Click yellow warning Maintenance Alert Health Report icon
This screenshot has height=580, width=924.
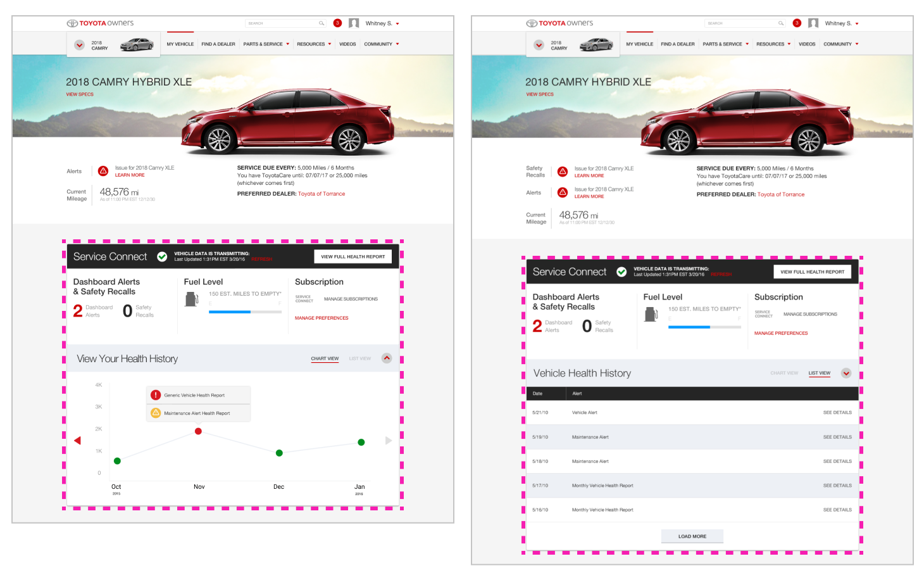pyautogui.click(x=156, y=413)
